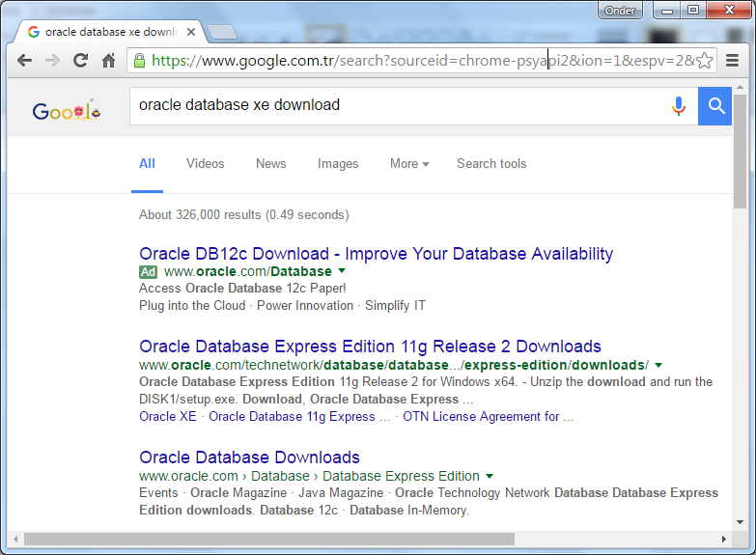Expand arrow beside Database Express Edition breadcrumb

click(x=490, y=476)
